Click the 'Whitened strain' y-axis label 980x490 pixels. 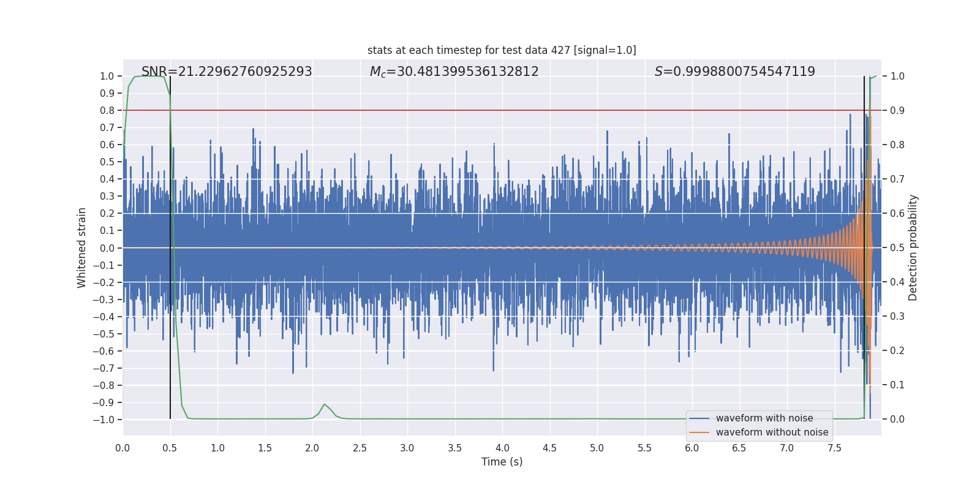(81, 248)
